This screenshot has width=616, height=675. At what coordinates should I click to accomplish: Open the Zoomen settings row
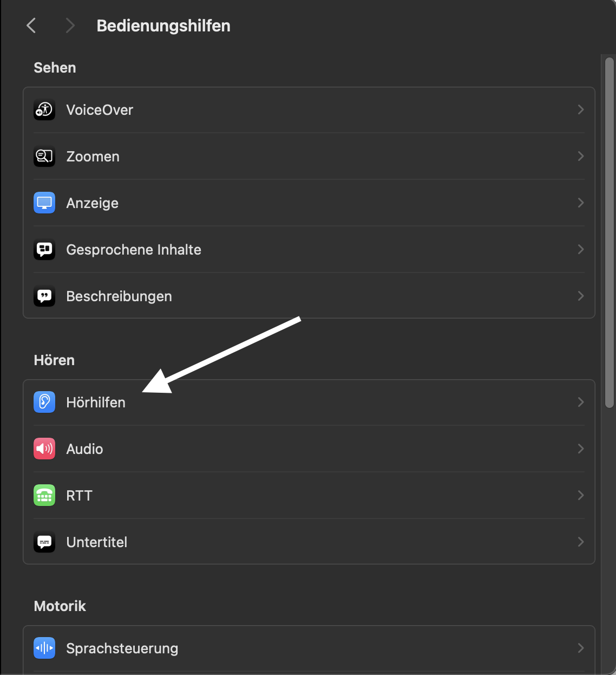coord(93,157)
